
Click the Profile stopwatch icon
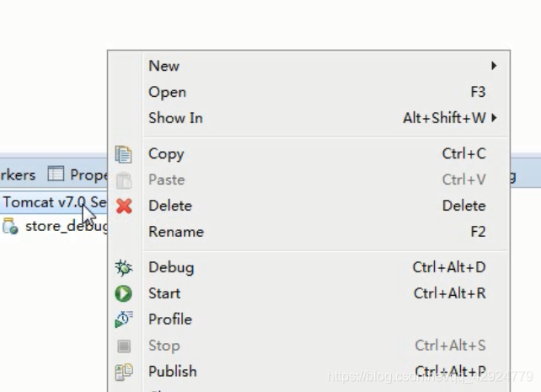click(x=124, y=320)
